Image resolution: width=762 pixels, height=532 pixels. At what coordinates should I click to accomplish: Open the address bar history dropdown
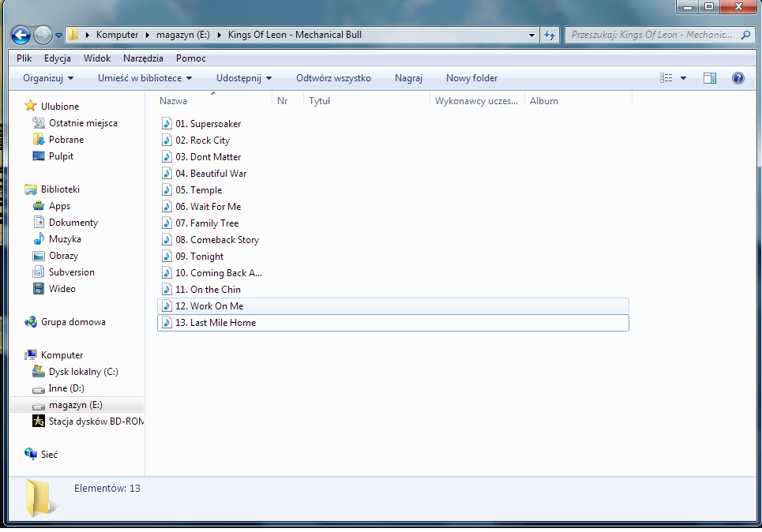pos(531,35)
